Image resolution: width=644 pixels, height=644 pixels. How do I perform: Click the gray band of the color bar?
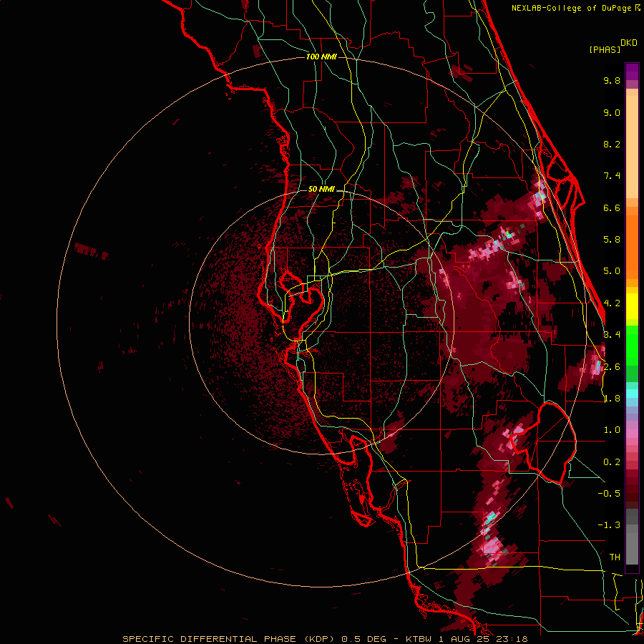[632, 538]
